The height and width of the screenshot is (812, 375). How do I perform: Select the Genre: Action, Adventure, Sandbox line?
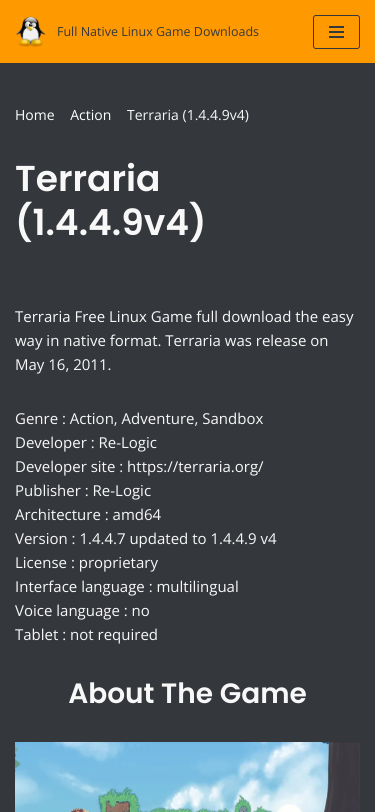[x=139, y=418]
